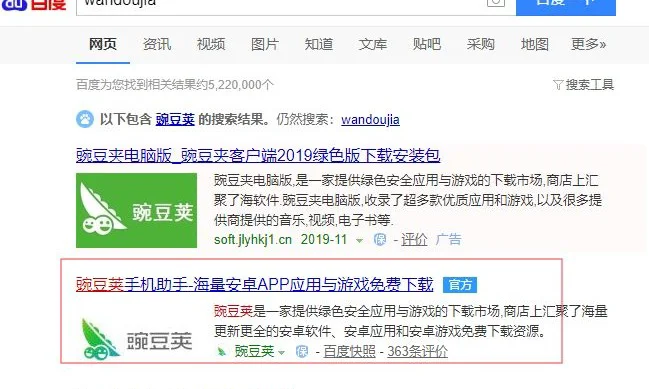Open soft.jlyhkj1.cn source link
The image size is (649, 389).
(x=253, y=240)
